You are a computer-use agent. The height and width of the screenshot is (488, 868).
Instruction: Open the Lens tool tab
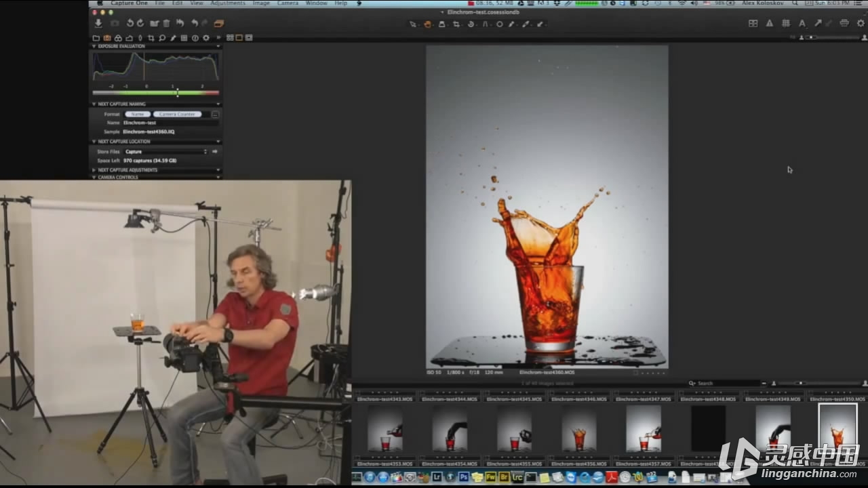coord(140,38)
